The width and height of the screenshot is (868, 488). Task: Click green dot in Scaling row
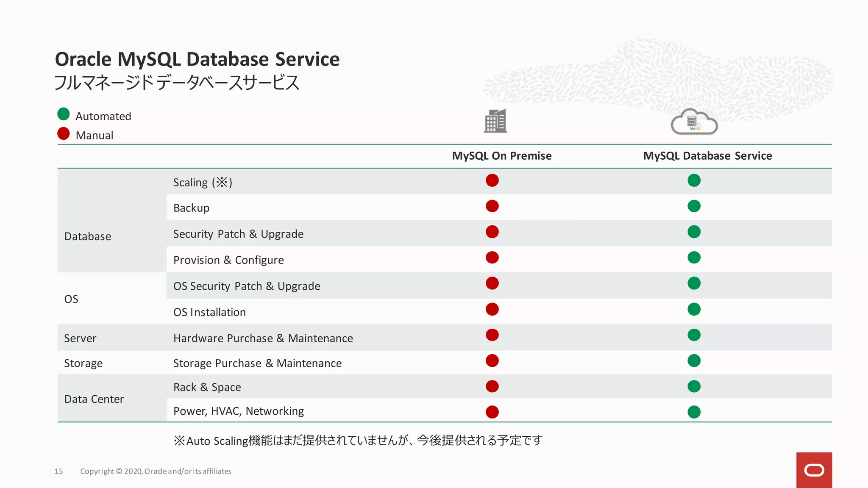point(694,180)
